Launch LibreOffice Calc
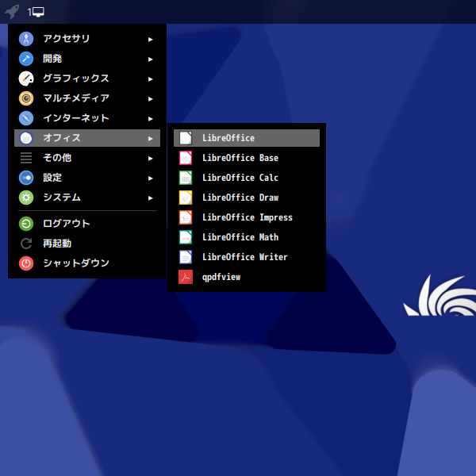The image size is (476, 476). pyautogui.click(x=247, y=178)
